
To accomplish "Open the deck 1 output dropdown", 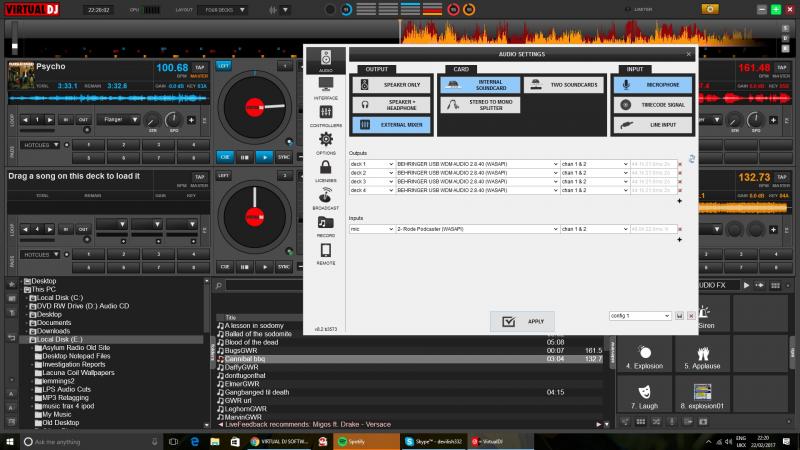I will pyautogui.click(x=371, y=164).
